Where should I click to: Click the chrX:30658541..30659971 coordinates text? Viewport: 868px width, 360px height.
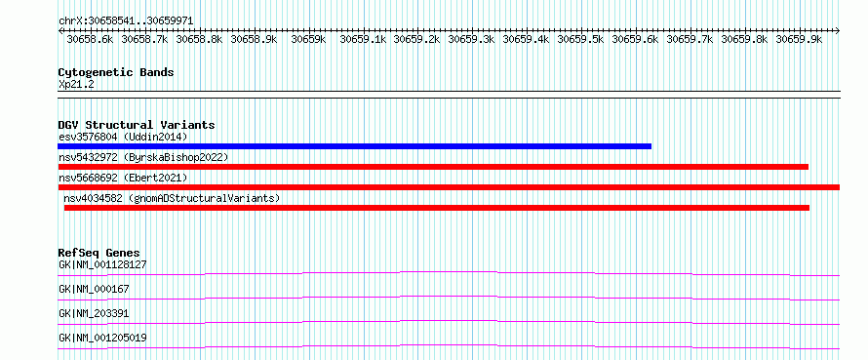[126, 20]
